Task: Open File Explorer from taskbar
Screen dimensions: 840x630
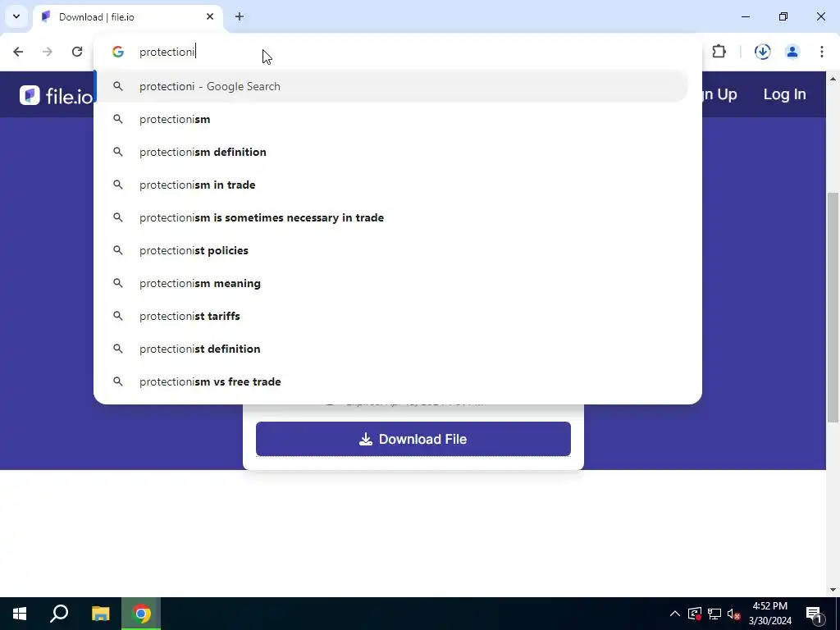Action: (100, 614)
